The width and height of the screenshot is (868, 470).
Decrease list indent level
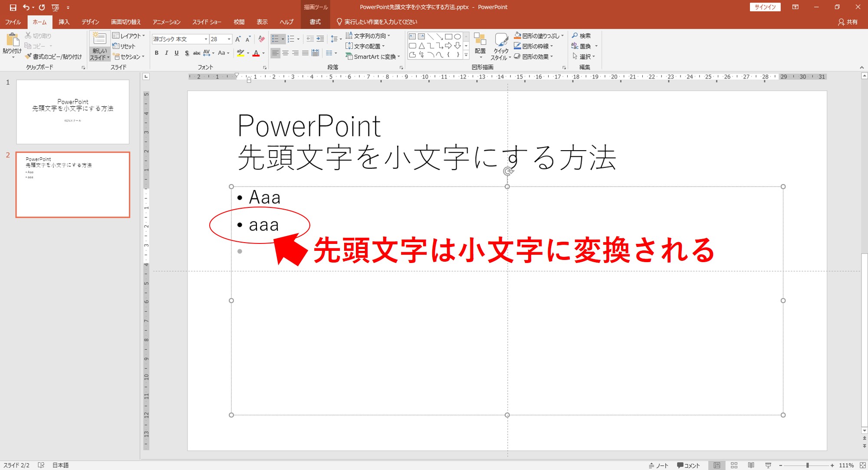pyautogui.click(x=310, y=39)
